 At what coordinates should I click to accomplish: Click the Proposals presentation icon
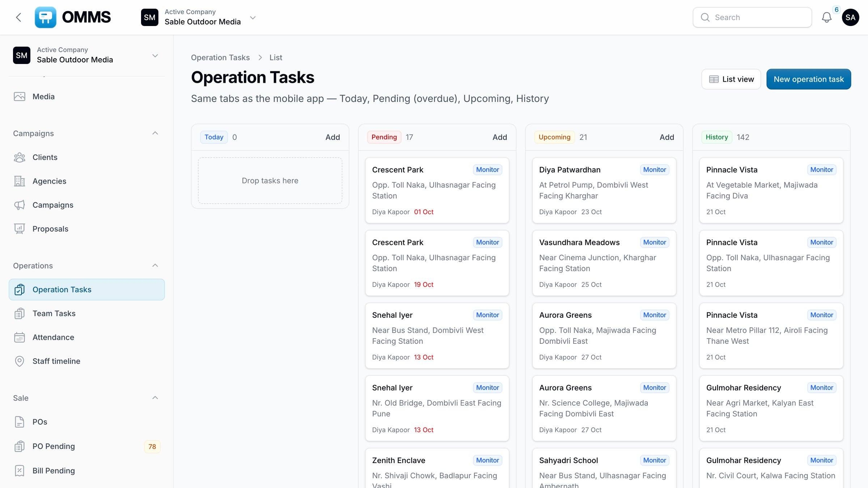[x=20, y=229]
